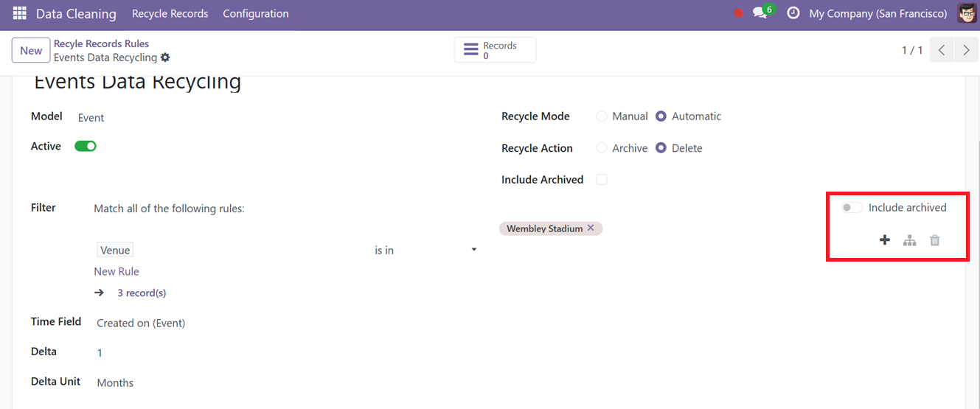This screenshot has height=409, width=980.
Task: Open the apps grid menu icon
Action: (x=20, y=13)
